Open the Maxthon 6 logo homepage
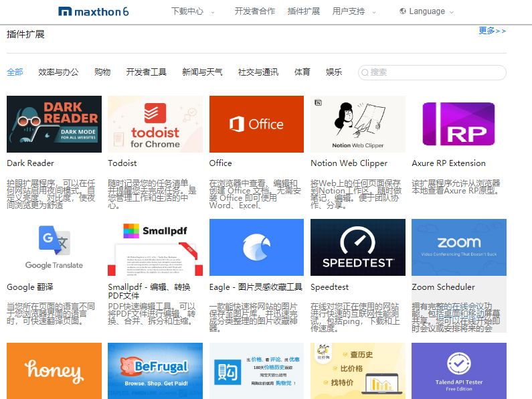Image resolution: width=532 pixels, height=399 pixels. point(93,11)
